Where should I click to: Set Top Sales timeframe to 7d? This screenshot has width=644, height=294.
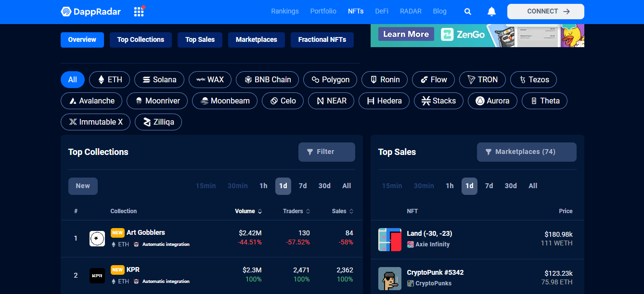pos(489,186)
